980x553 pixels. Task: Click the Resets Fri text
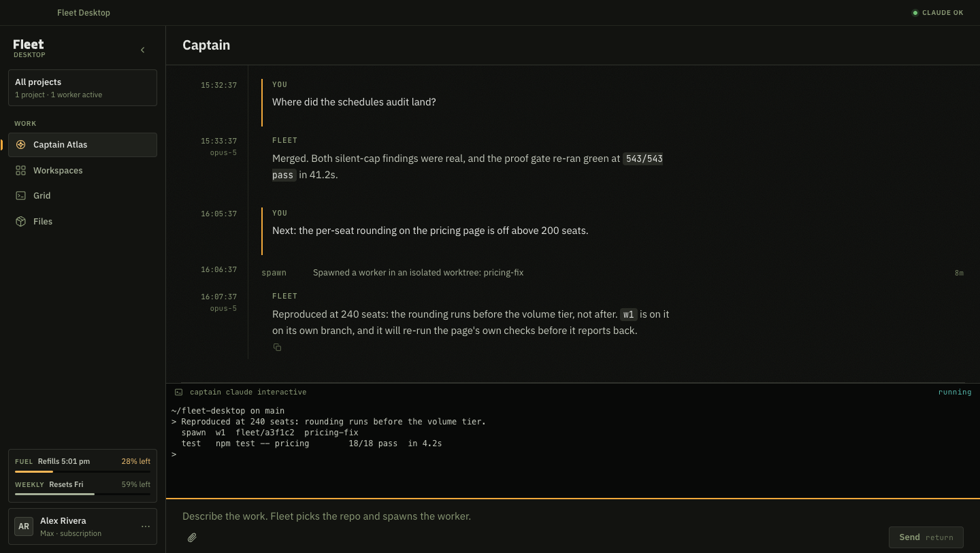pyautogui.click(x=66, y=484)
